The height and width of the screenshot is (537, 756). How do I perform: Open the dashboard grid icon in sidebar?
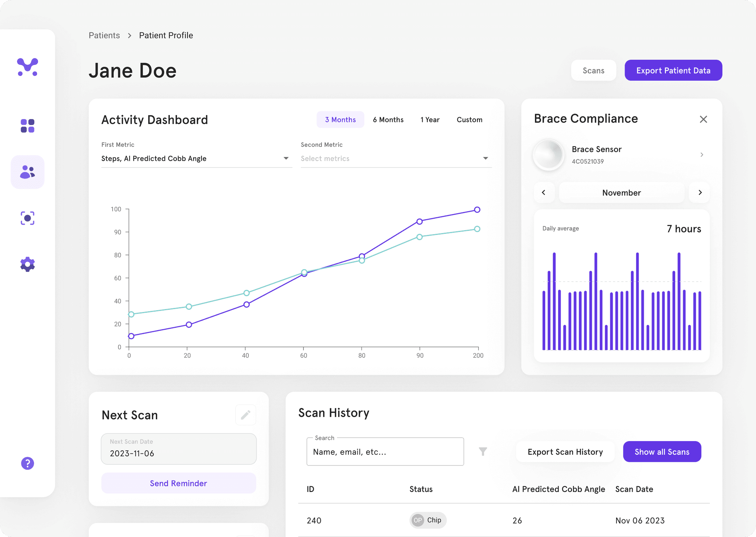(x=28, y=126)
